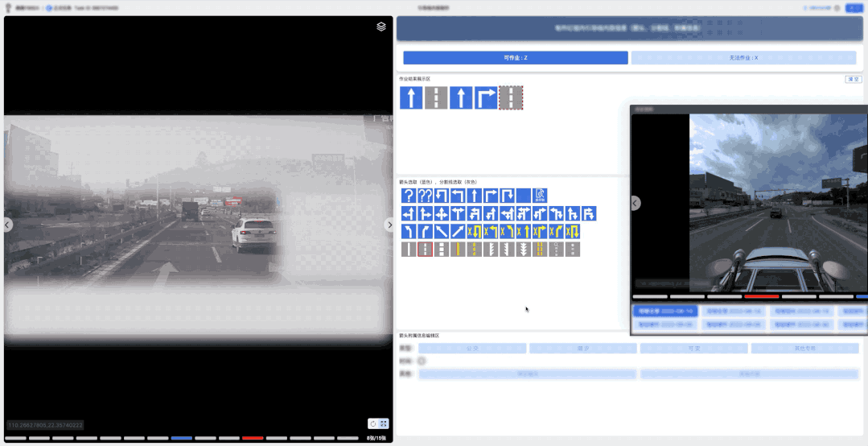
Task: Choose the white merge-right curved arrow icon
Action: pyautogui.click(x=425, y=231)
